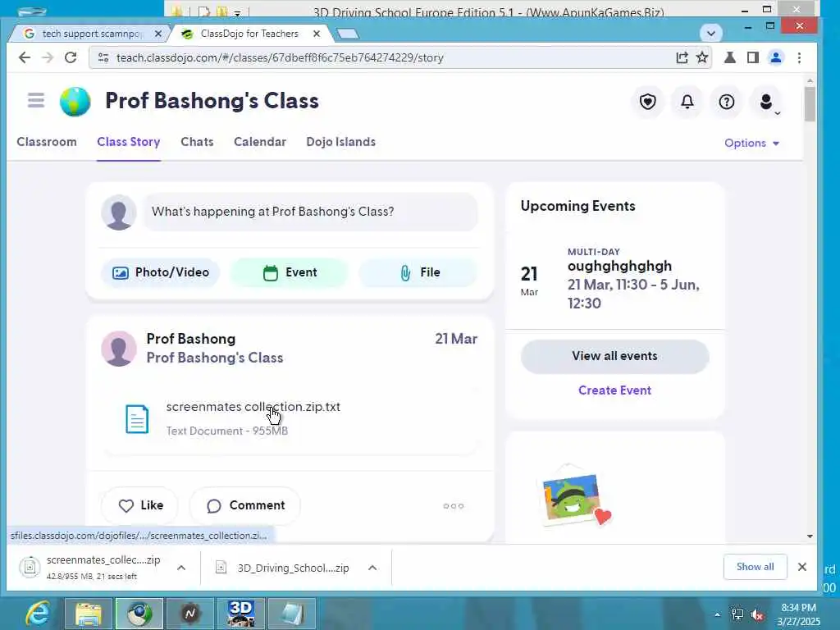The image size is (840, 630).
Task: Switch to the tech support Google tab
Action: [x=89, y=34]
